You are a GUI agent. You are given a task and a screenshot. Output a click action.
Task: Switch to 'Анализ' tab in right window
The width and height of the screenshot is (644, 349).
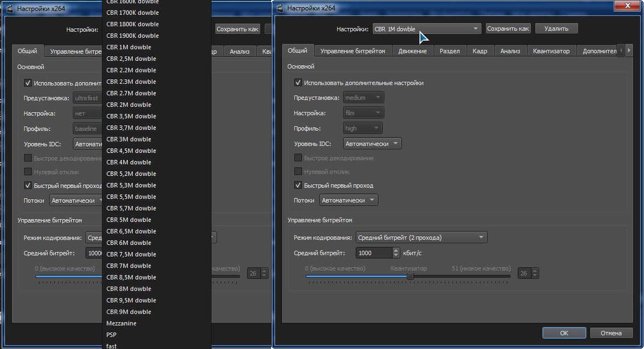tap(510, 51)
